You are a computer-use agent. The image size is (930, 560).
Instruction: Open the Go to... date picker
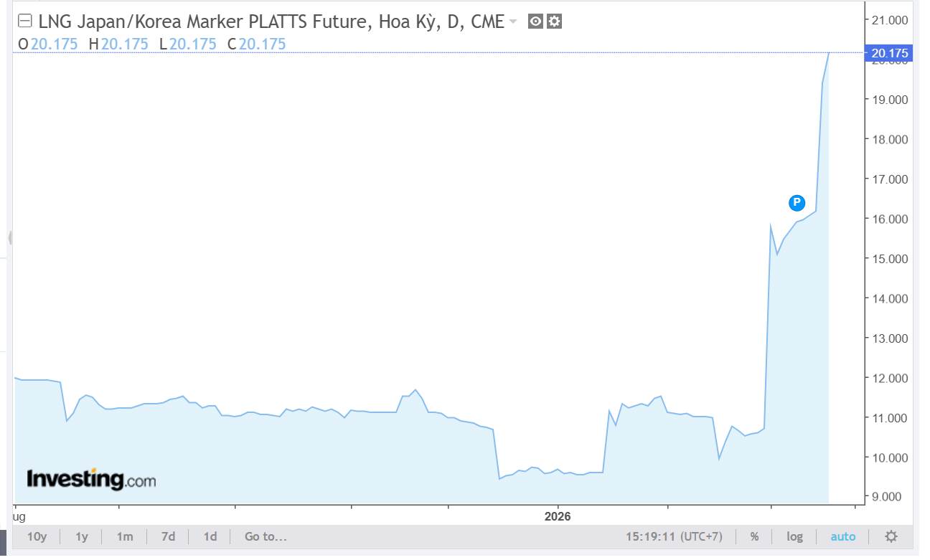266,536
